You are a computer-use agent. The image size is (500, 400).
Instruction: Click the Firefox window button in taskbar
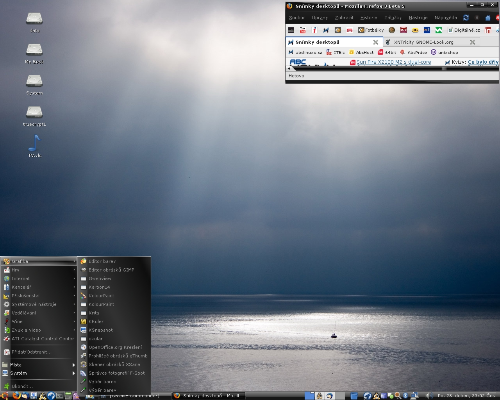(209, 396)
